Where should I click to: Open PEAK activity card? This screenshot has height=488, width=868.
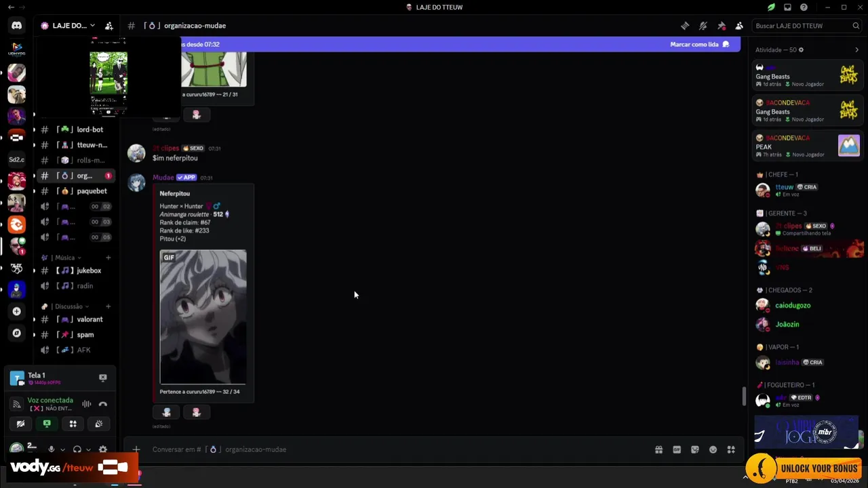(807, 146)
